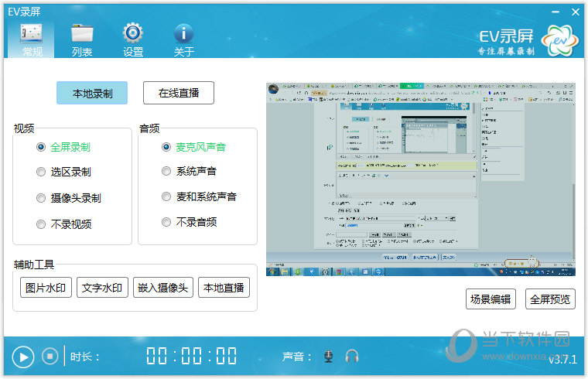Select 麦和系统声音 audio option
This screenshot has height=379, width=588.
[x=199, y=196]
